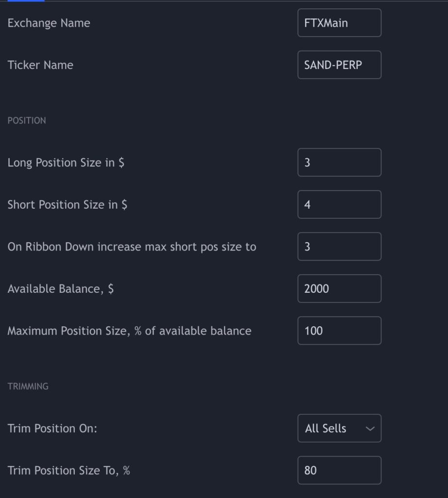
Task: Click the Short Position Size in $ input
Action: click(x=339, y=205)
